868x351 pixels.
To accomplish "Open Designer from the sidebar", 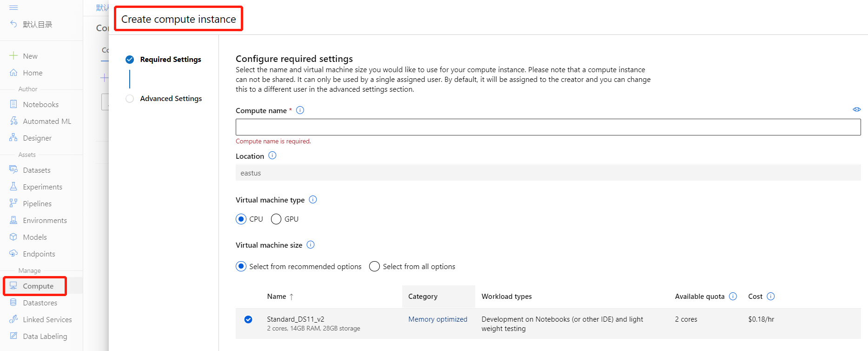I will [37, 138].
